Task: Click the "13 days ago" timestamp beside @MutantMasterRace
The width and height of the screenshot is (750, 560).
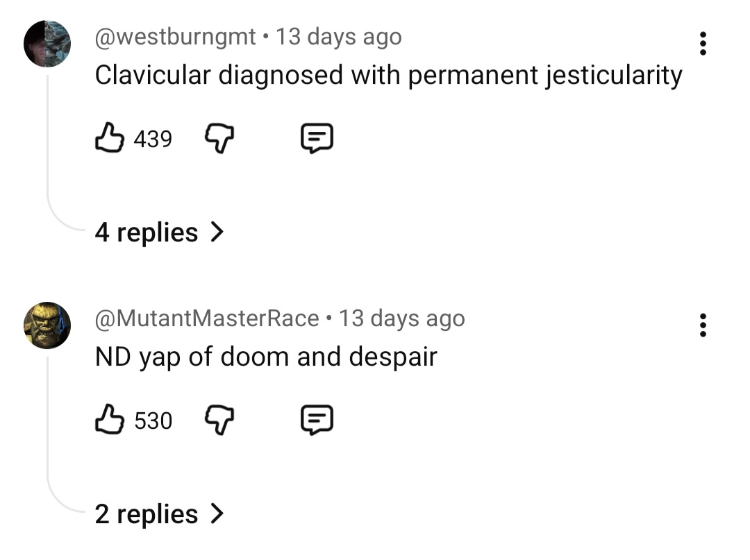Action: 402,319
